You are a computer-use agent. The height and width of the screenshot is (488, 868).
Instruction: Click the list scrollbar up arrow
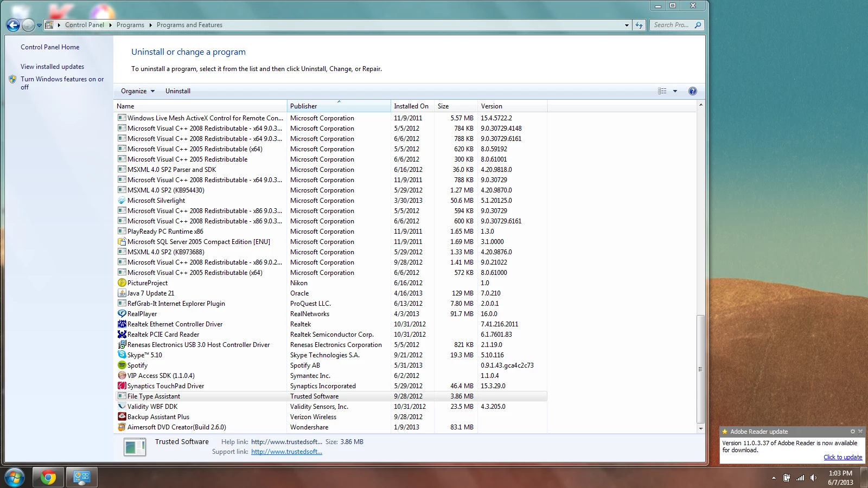[x=700, y=105]
